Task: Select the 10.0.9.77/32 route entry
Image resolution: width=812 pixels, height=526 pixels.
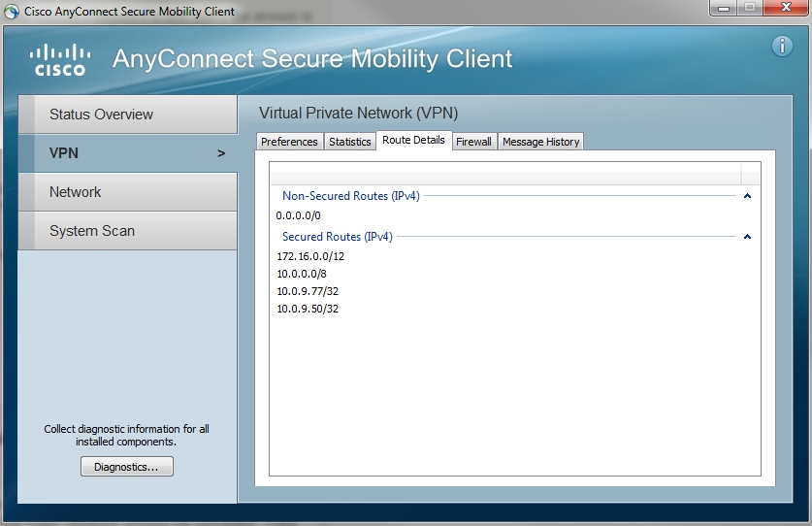Action: point(308,291)
